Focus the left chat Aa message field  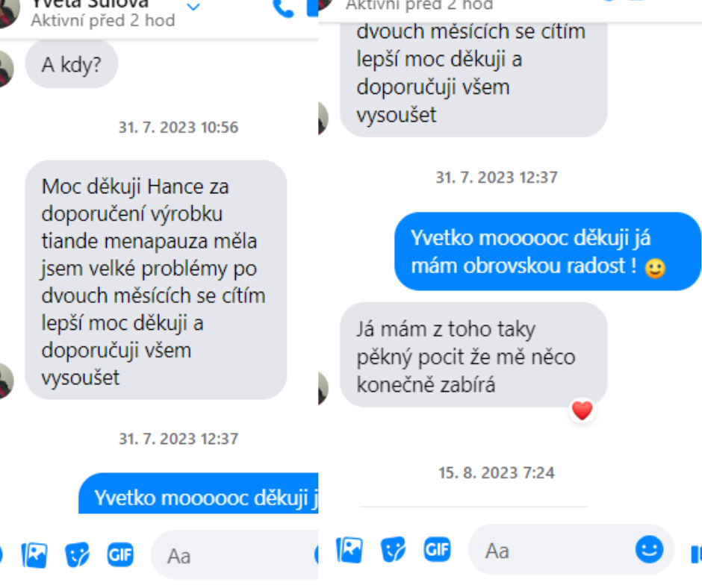234,555
